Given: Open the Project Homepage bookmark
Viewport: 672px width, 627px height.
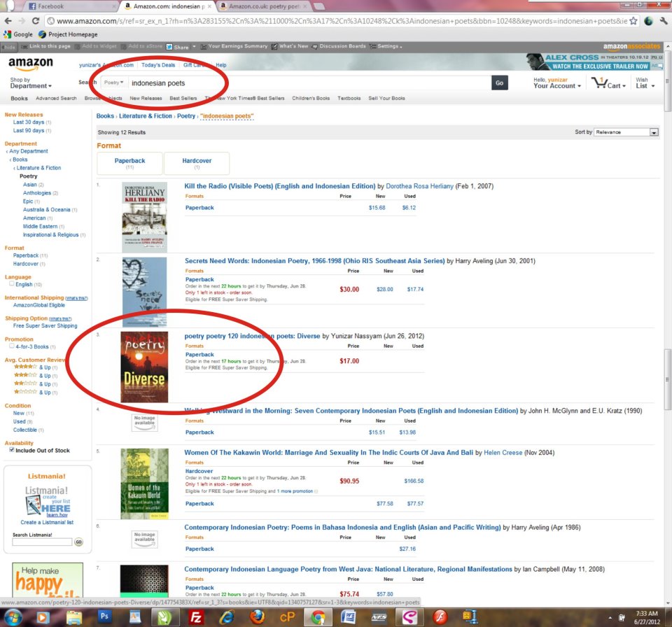Looking at the screenshot, I should (x=68, y=34).
